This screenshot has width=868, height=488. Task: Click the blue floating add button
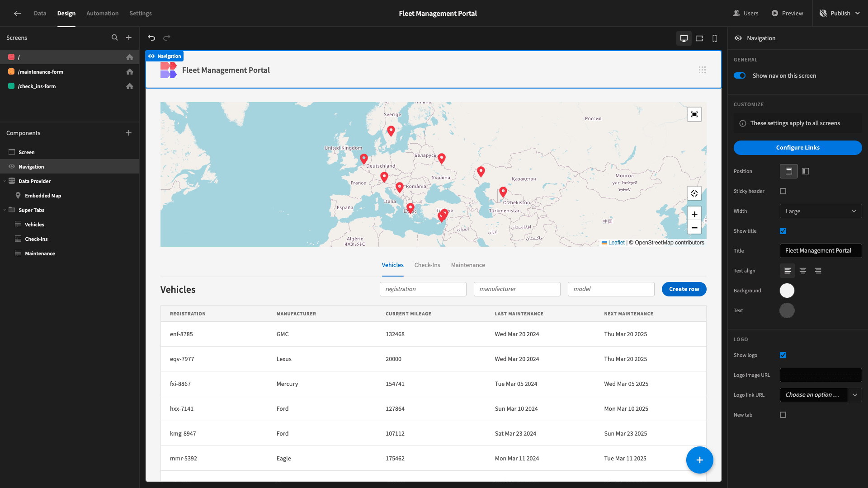tap(699, 460)
